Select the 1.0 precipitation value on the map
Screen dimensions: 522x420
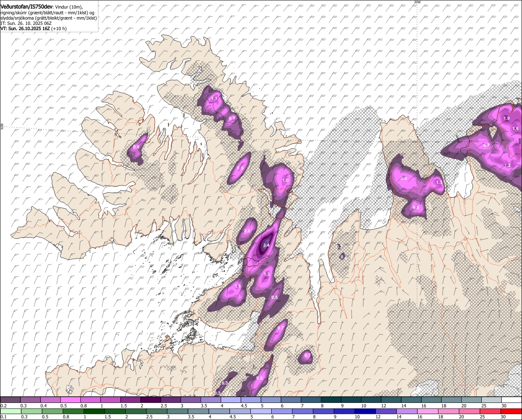click(285, 180)
